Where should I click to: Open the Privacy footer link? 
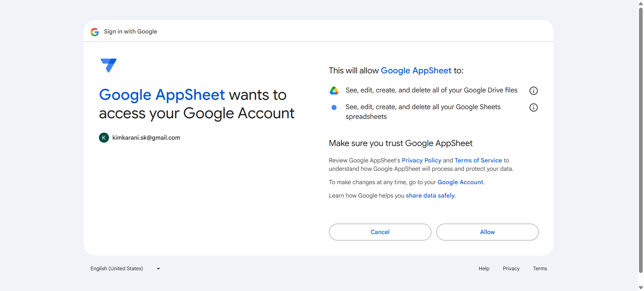point(511,269)
